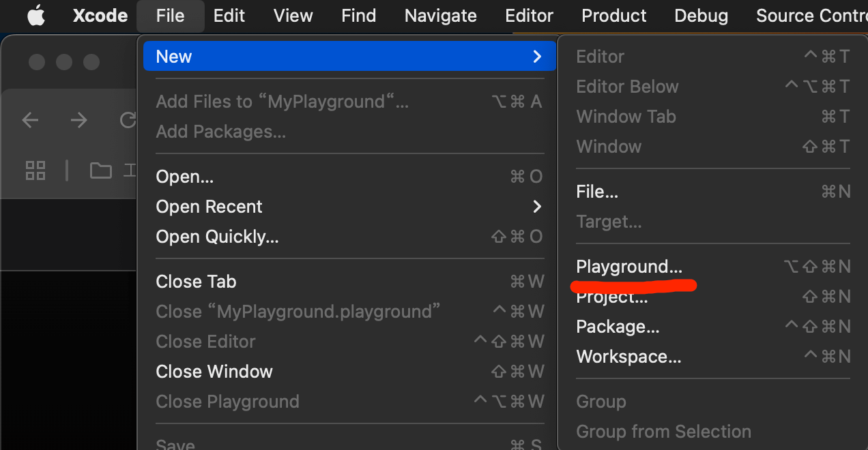868x450 pixels.
Task: Click the grid overview icon
Action: pos(35,170)
